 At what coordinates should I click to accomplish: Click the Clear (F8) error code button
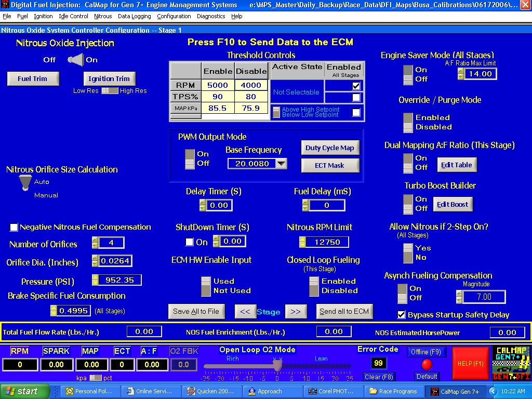coord(379,377)
